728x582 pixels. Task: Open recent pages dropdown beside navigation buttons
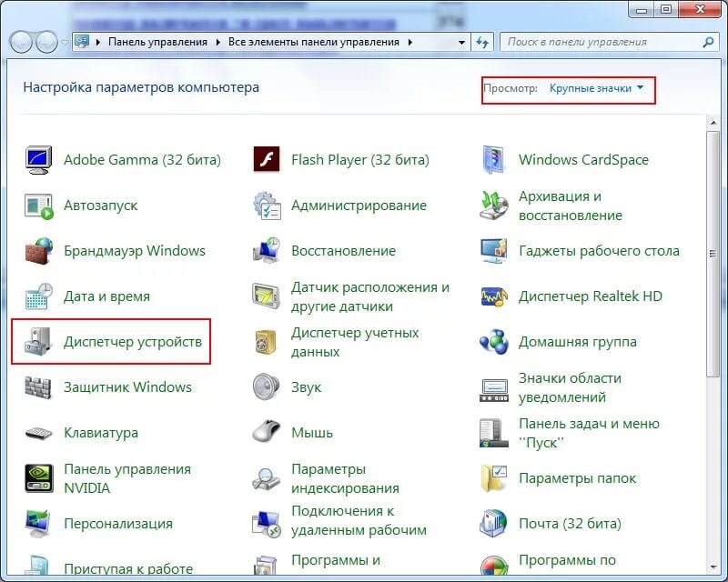[65, 42]
